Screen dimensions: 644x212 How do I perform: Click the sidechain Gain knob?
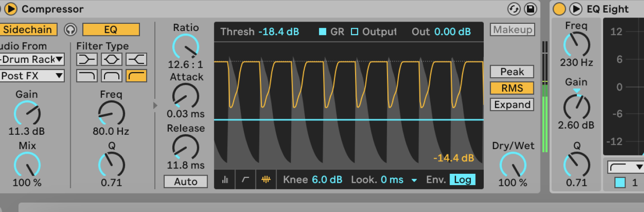27,113
